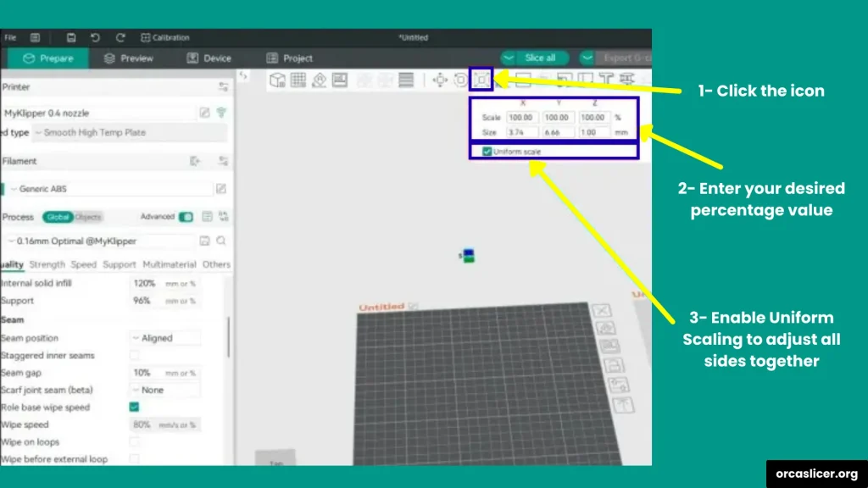The height and width of the screenshot is (488, 868).
Task: Click the undo arrow icon
Action: [x=95, y=37]
